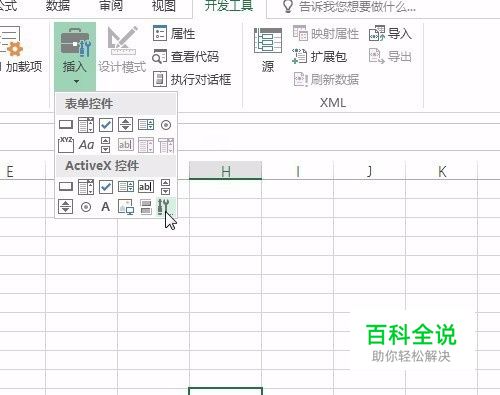Screen dimensions: 500x395
Task: Insert Form Control check box
Action: (106, 125)
